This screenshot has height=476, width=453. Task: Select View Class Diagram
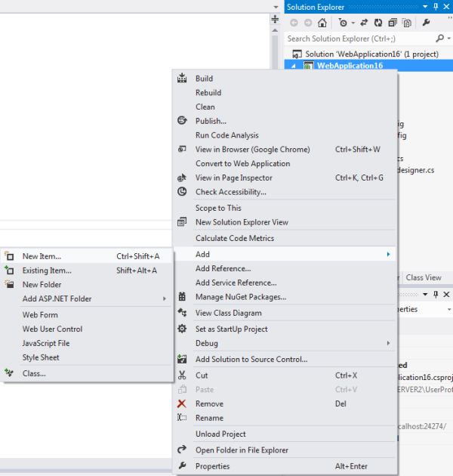click(285, 313)
